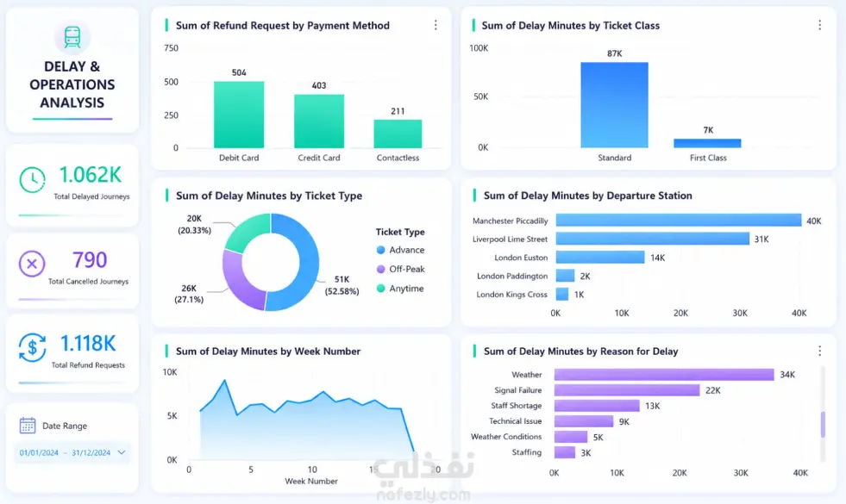Select the London Euston bar

(x=600, y=257)
